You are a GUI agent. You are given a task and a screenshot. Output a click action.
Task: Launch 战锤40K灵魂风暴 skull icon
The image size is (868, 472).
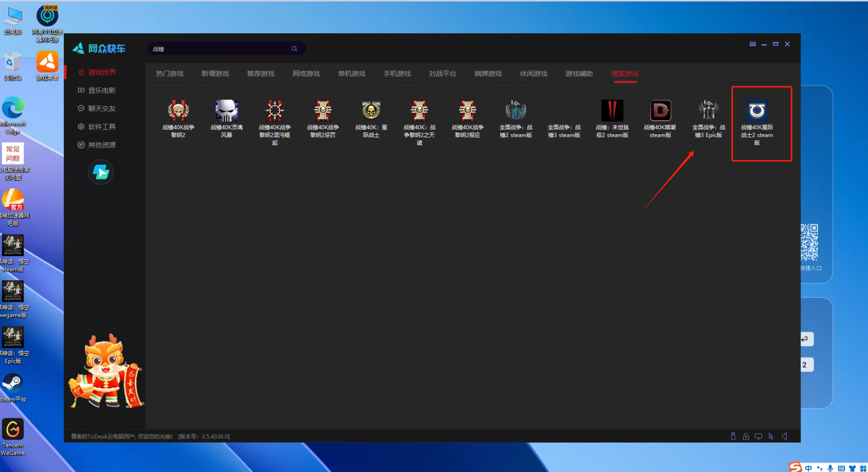(x=226, y=111)
